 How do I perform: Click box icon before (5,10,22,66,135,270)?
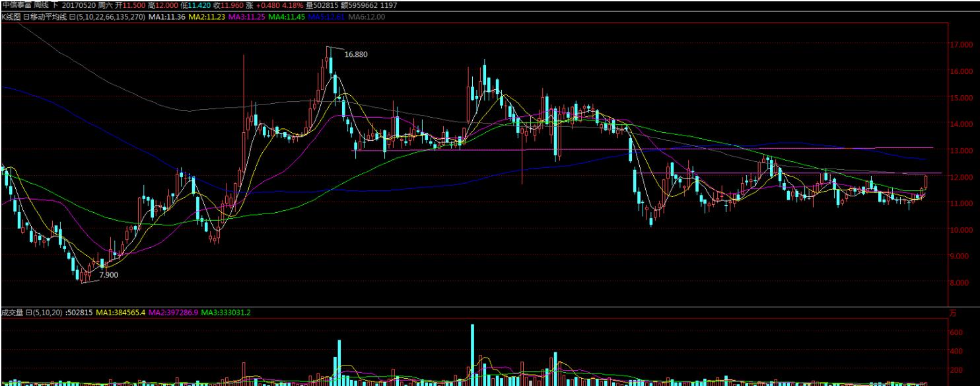pos(73,17)
